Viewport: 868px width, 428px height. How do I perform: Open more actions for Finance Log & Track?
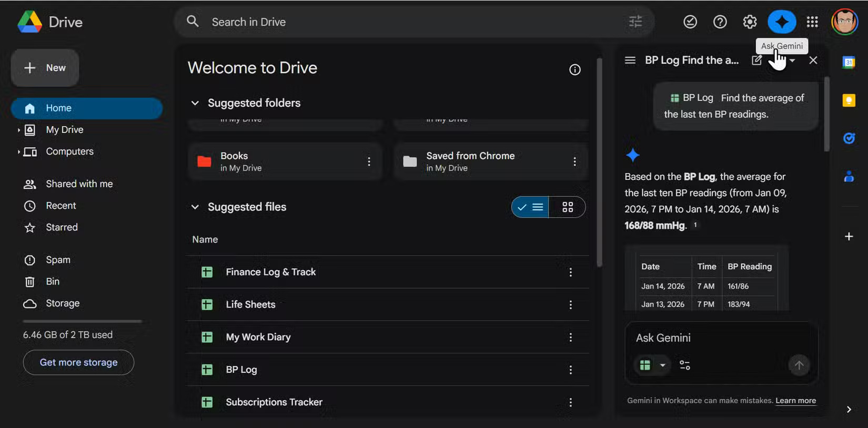(x=570, y=272)
